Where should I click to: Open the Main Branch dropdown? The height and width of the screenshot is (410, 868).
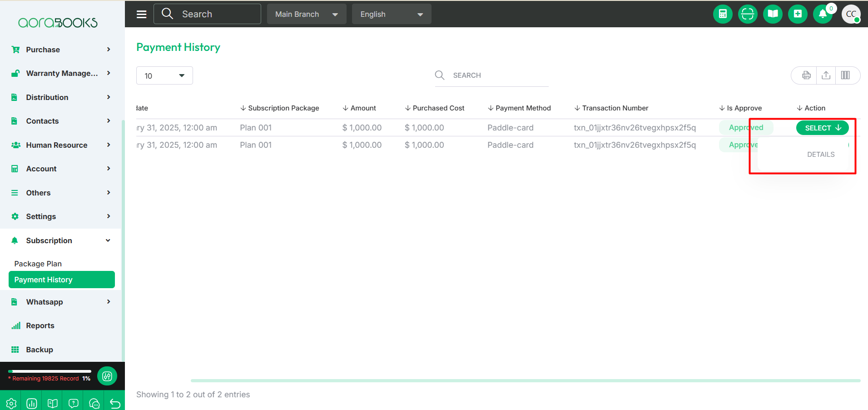307,14
